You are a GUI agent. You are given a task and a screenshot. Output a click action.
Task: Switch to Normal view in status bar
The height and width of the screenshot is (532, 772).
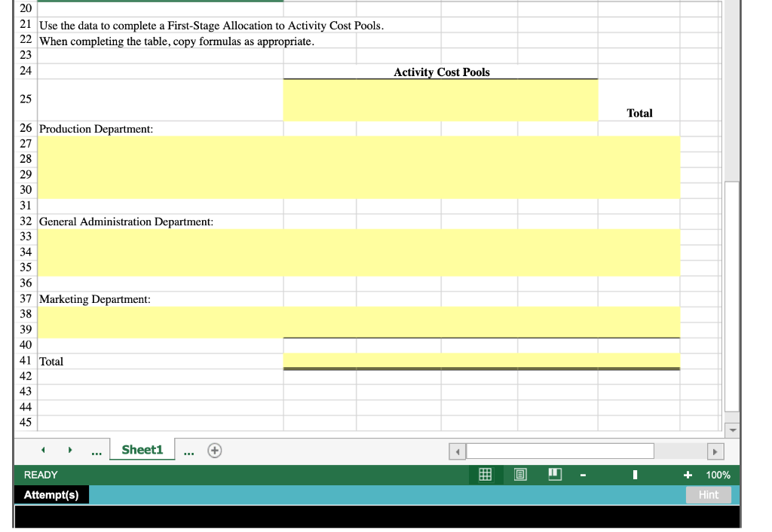[x=485, y=475]
